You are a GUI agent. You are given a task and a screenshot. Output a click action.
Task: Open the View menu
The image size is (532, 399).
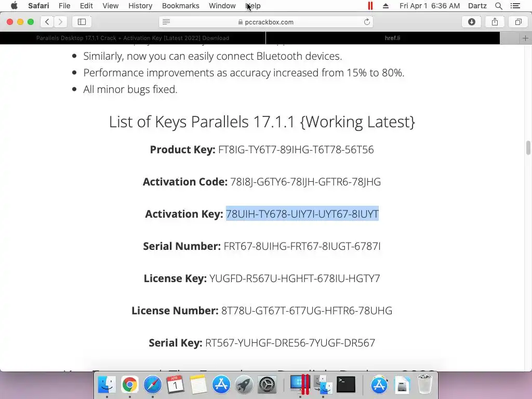click(110, 6)
